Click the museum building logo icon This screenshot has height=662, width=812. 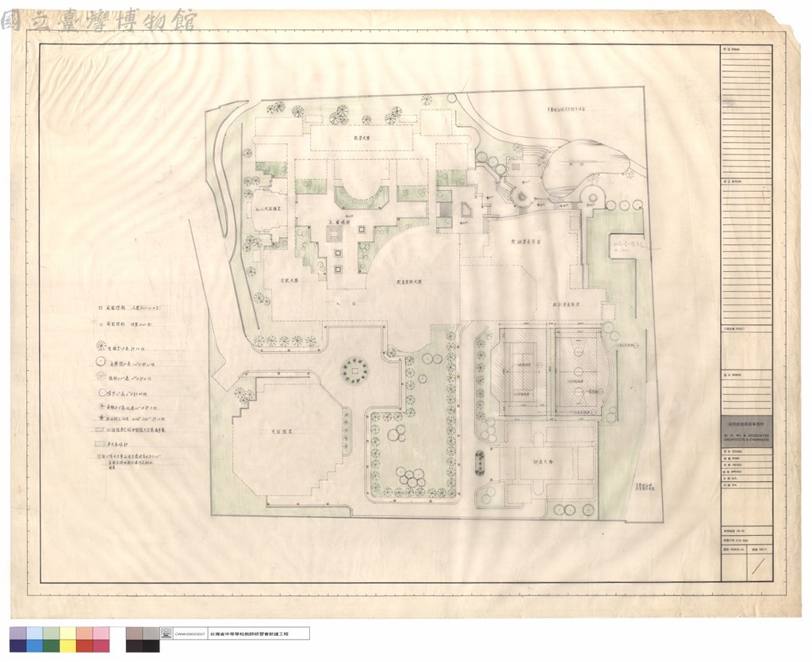point(167,633)
